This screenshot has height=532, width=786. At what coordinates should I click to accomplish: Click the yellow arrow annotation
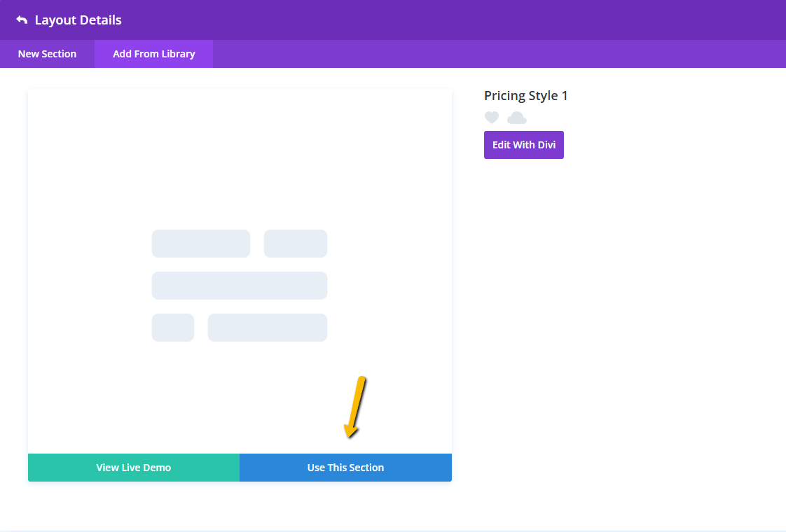[354, 406]
